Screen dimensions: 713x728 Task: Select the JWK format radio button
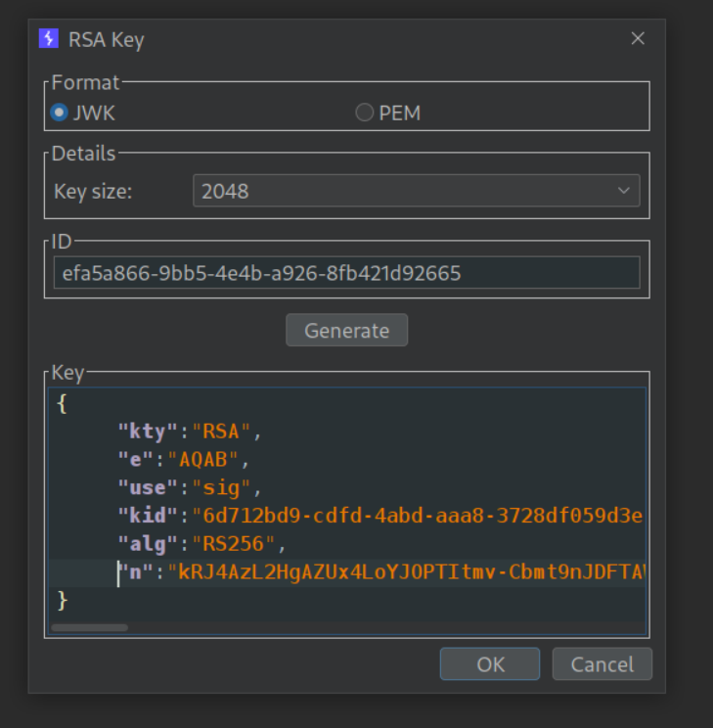pyautogui.click(x=60, y=113)
